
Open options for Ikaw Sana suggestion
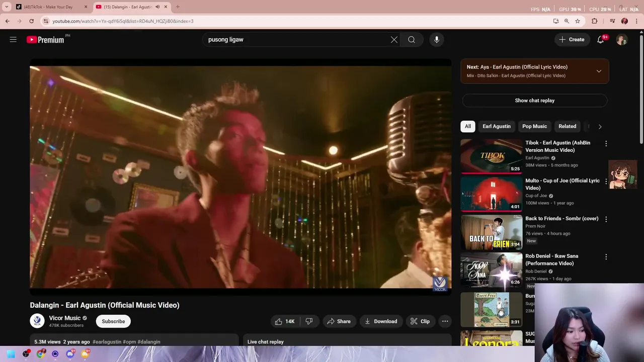point(606,256)
